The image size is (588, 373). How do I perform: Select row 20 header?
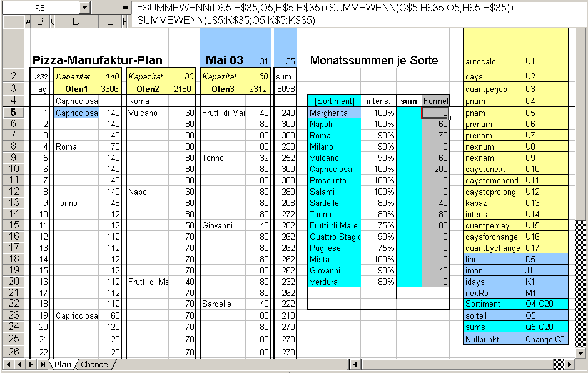click(13, 282)
